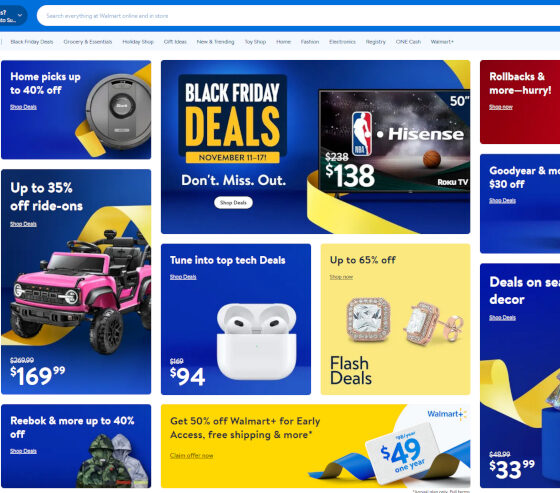Click the Walmart+ $49 one year card
Viewport: 560px width, 493px height.
(x=403, y=453)
